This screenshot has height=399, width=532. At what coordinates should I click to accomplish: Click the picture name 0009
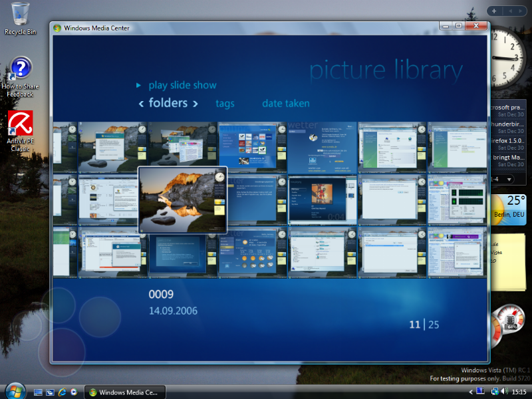pyautogui.click(x=161, y=294)
